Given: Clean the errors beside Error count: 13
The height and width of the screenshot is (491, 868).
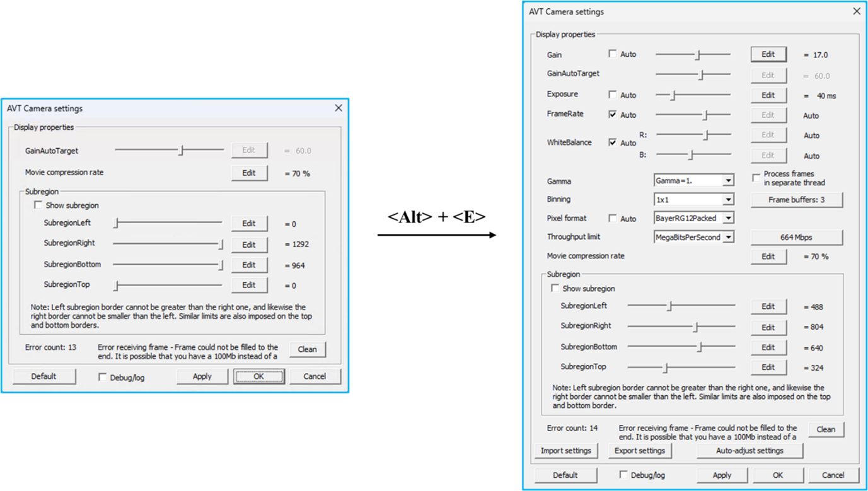Looking at the screenshot, I should (x=307, y=349).
